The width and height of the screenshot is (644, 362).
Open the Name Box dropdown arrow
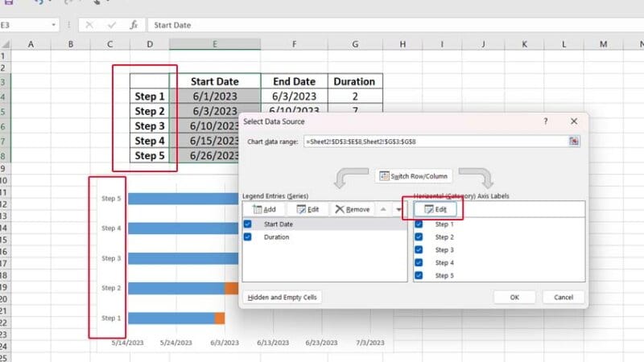coord(53,25)
